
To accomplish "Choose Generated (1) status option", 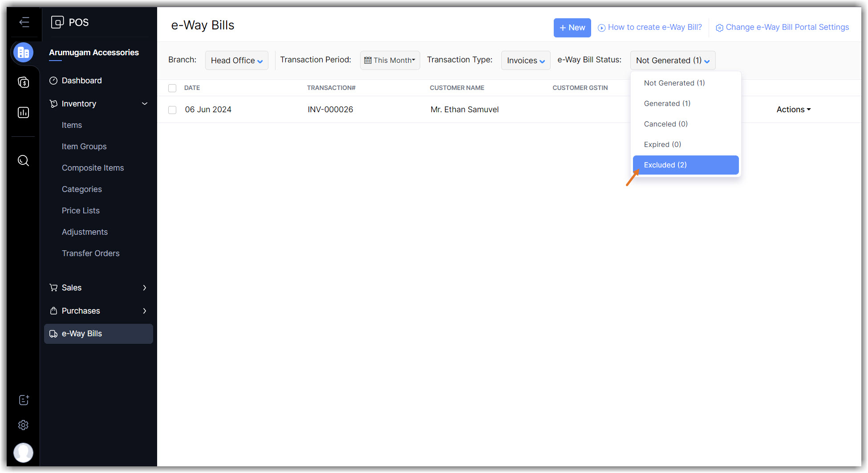I will click(x=667, y=103).
